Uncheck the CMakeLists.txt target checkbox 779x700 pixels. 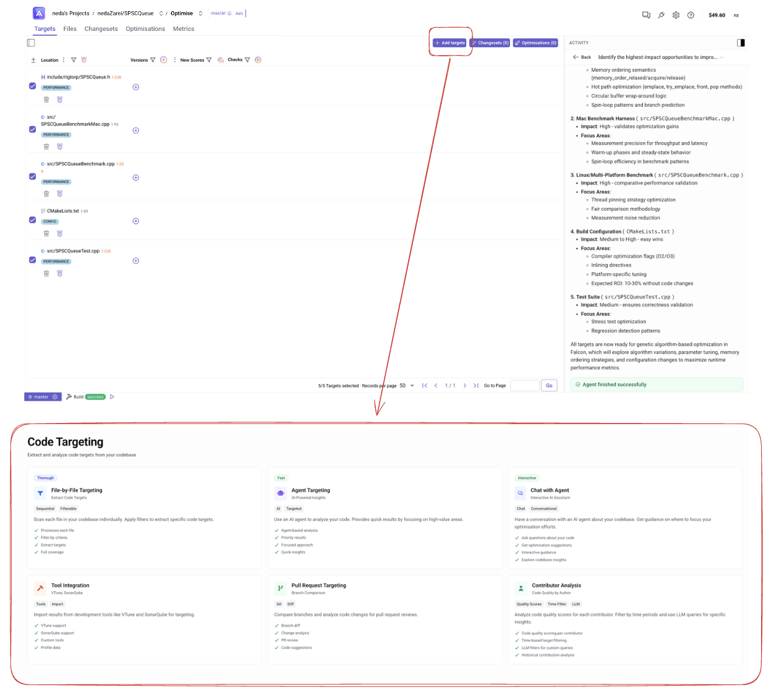32,219
